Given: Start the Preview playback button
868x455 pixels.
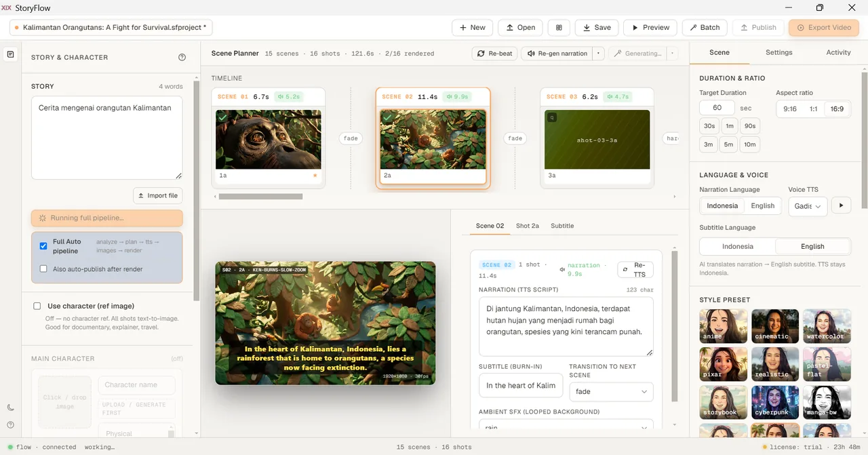Looking at the screenshot, I should point(650,28).
